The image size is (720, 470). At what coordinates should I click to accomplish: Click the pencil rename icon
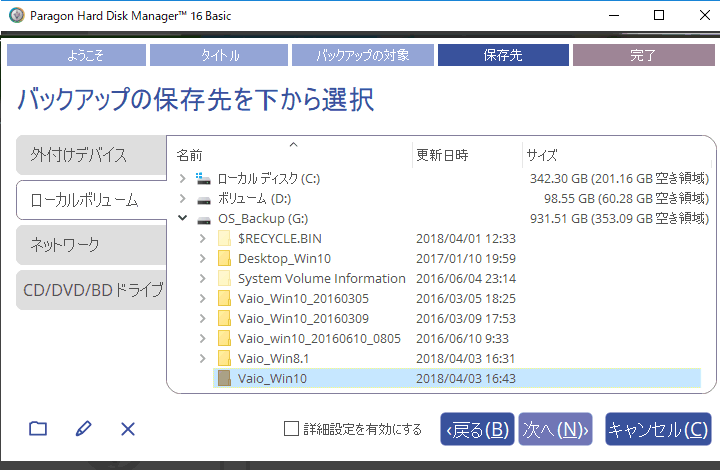83,429
